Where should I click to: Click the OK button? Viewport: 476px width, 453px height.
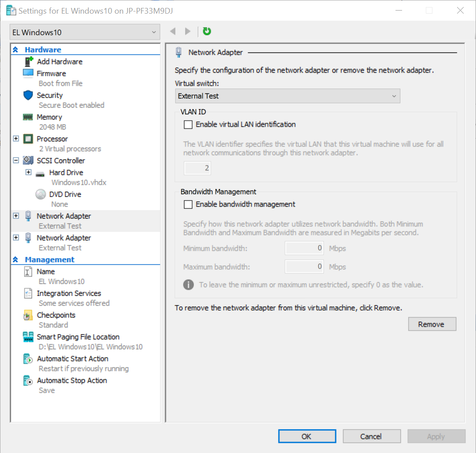click(307, 436)
